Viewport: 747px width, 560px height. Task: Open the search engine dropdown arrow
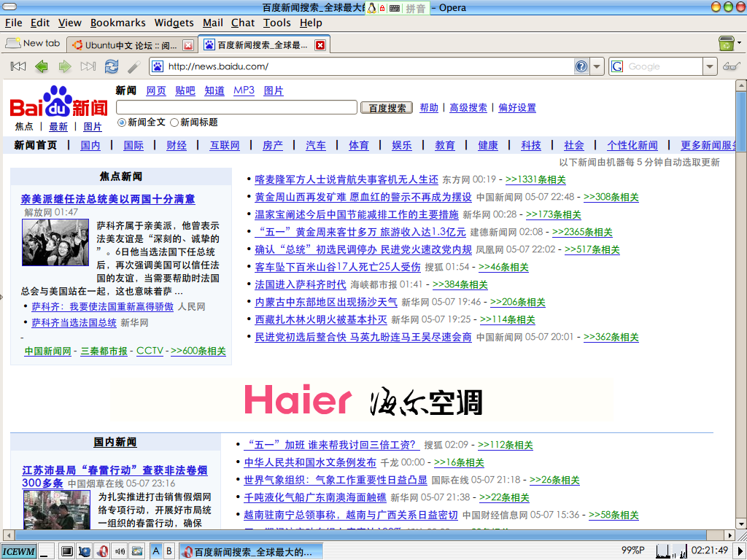point(710,66)
